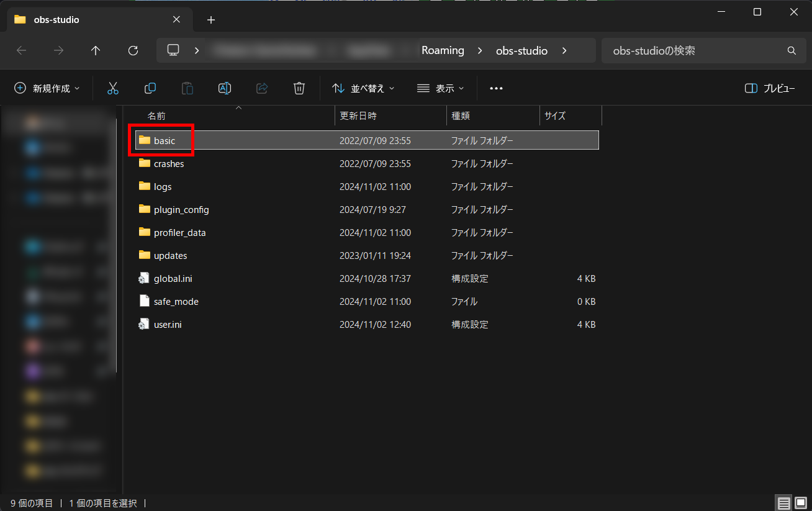The height and width of the screenshot is (511, 812).
Task: Select the safe_mode file name
Action: pos(176,302)
